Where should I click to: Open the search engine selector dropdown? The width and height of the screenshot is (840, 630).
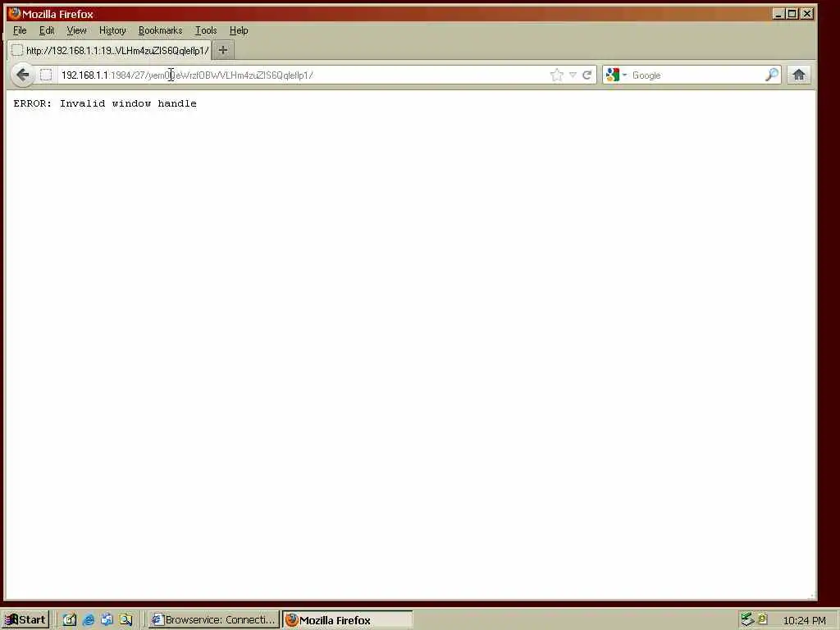point(616,75)
